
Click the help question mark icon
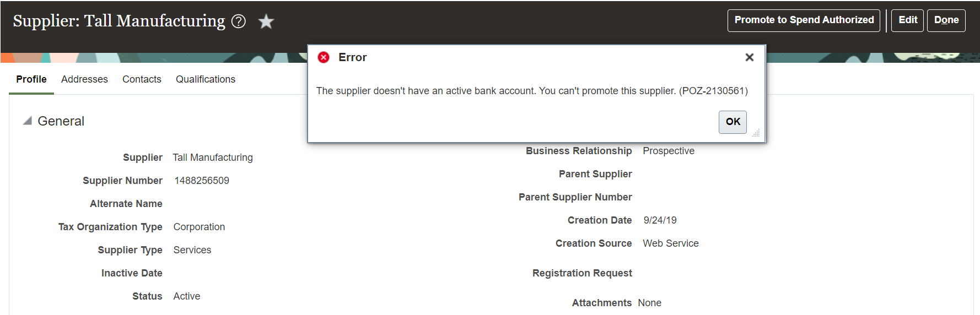239,21
